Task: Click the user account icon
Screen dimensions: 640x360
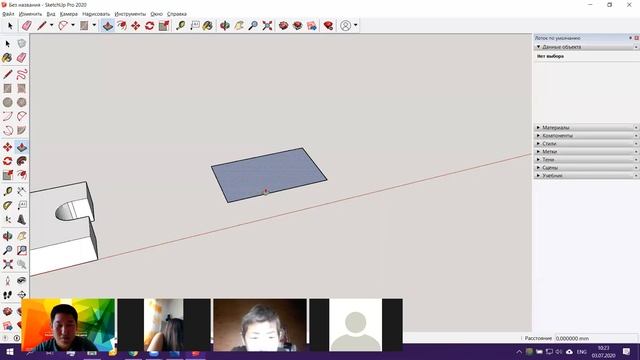Action: click(x=345, y=26)
